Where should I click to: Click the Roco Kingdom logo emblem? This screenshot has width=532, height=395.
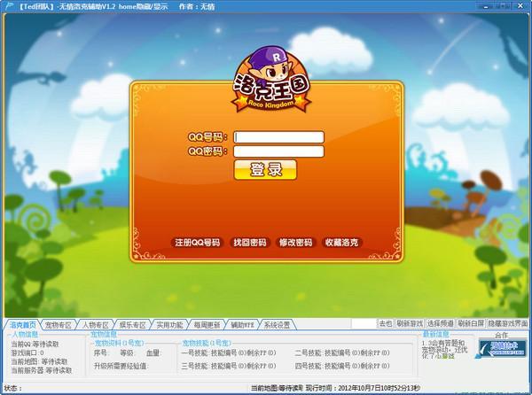coord(270,80)
